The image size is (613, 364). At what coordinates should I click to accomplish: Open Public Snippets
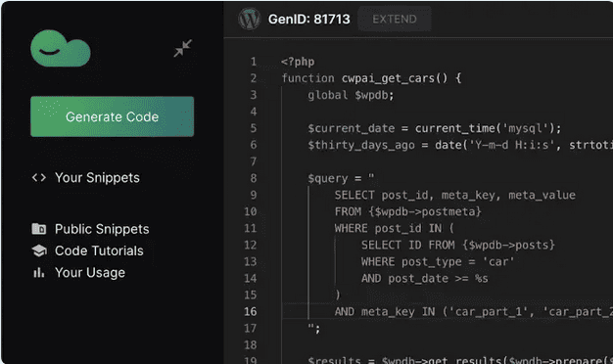(x=102, y=229)
